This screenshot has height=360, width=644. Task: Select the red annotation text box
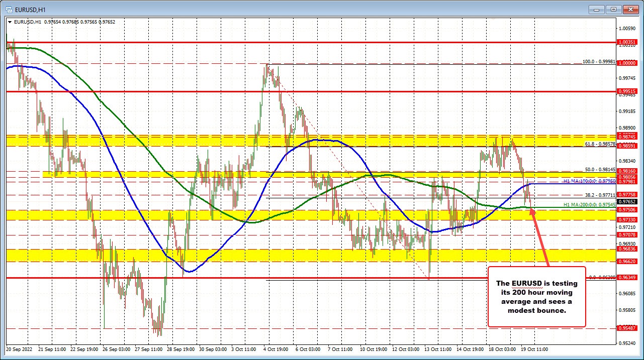[536, 297]
